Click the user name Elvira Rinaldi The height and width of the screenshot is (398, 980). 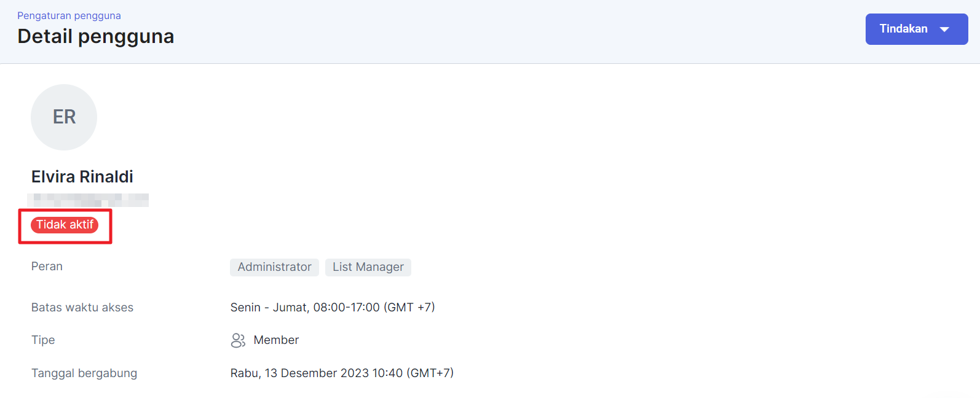(82, 177)
